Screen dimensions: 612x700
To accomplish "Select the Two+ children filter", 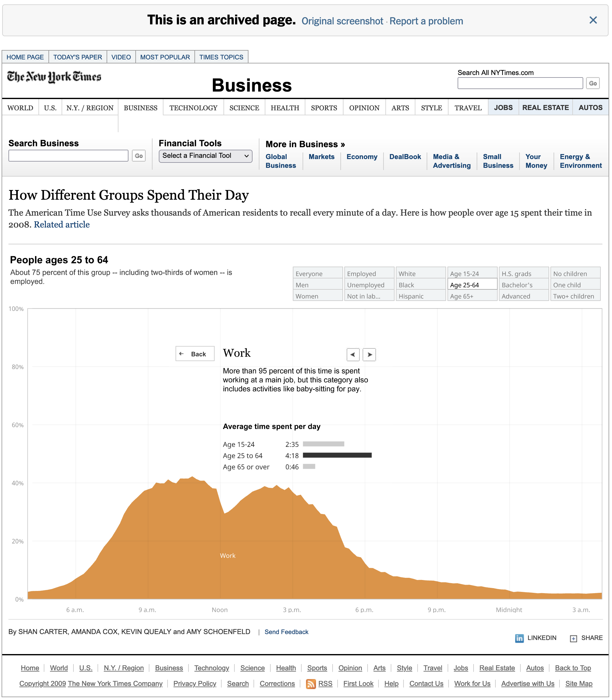I will point(575,296).
